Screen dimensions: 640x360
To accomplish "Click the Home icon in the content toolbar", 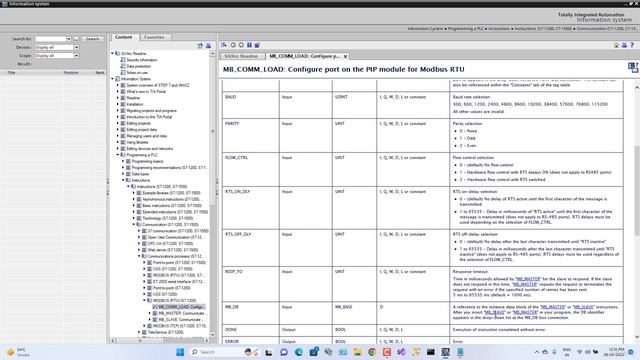I will click(616, 45).
